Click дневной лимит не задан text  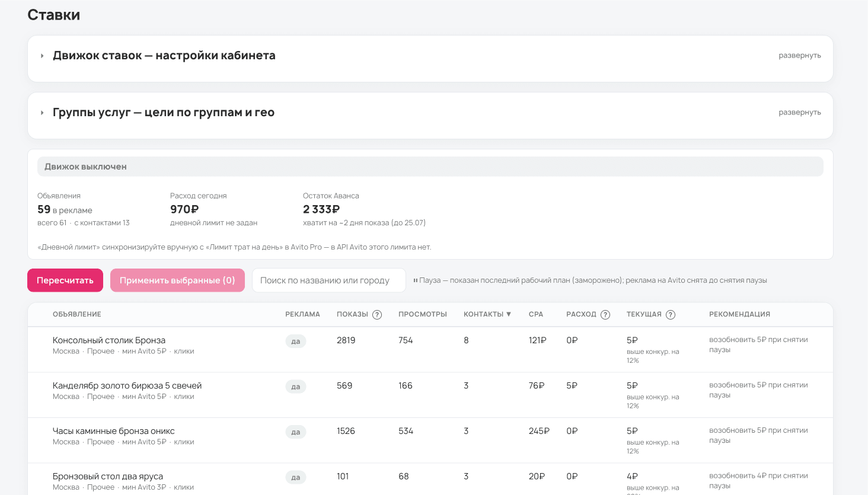[213, 223]
